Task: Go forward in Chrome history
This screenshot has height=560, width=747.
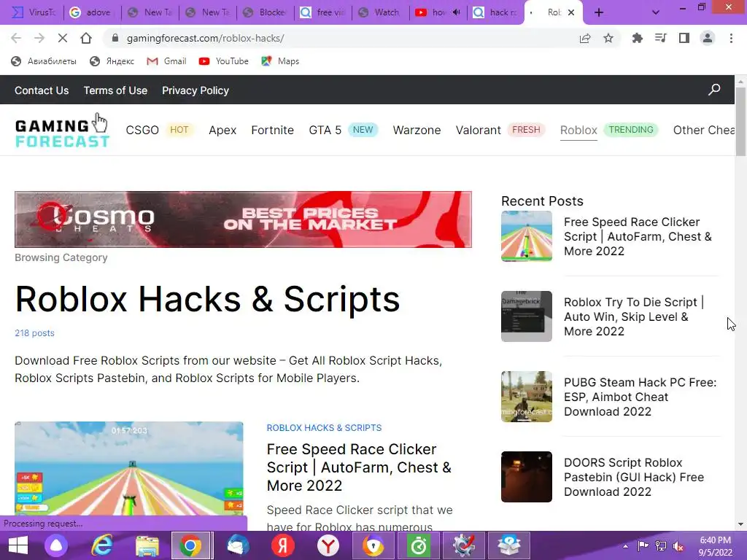Action: pyautogui.click(x=39, y=38)
